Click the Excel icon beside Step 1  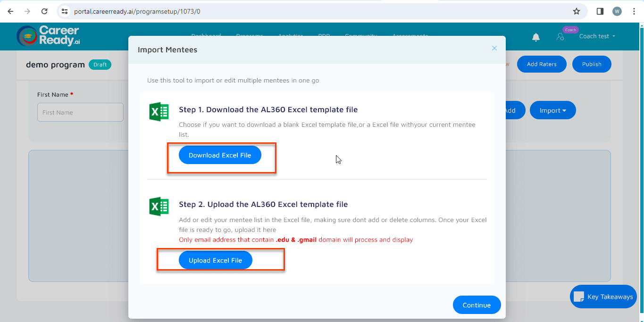(x=159, y=112)
